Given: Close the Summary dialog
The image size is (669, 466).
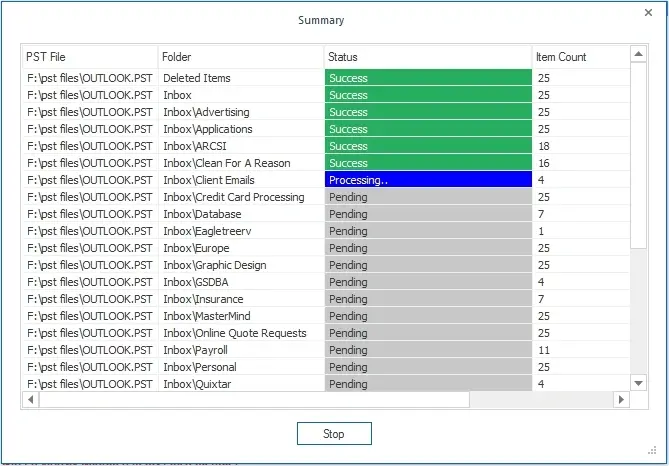Looking at the screenshot, I should tap(648, 13).
